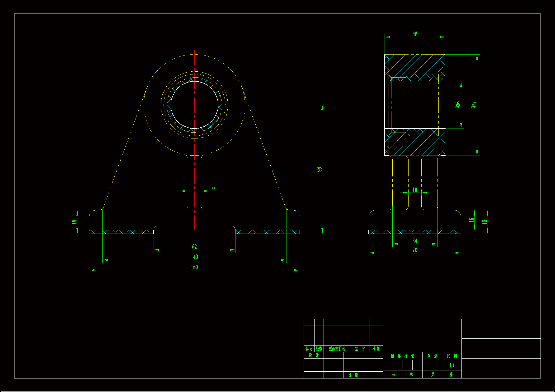Click the "62" base slot dimension
The height and width of the screenshot is (392, 555).
[x=194, y=247]
